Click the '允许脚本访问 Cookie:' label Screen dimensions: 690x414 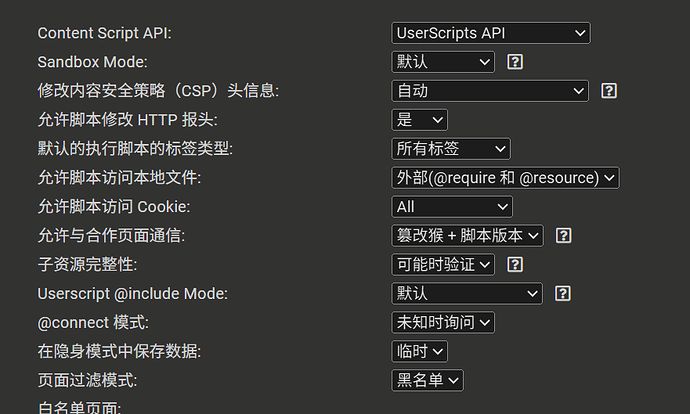pyautogui.click(x=114, y=207)
